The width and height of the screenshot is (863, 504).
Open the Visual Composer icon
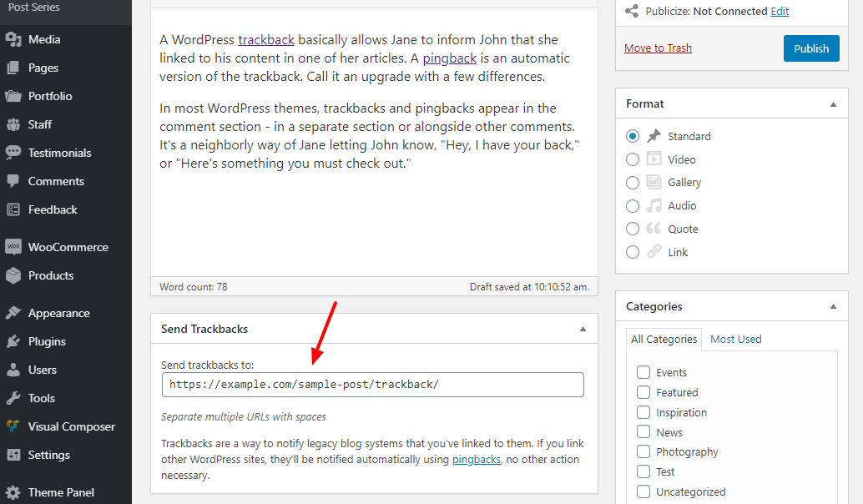13,426
